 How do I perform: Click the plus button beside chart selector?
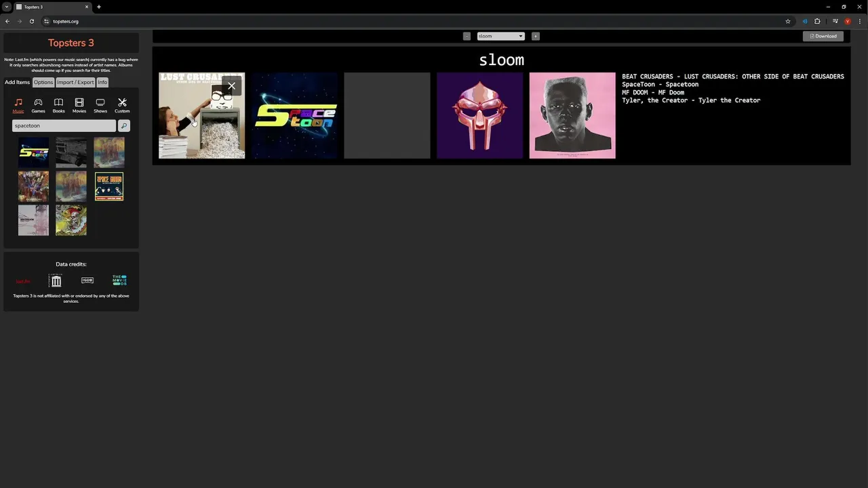click(x=536, y=36)
